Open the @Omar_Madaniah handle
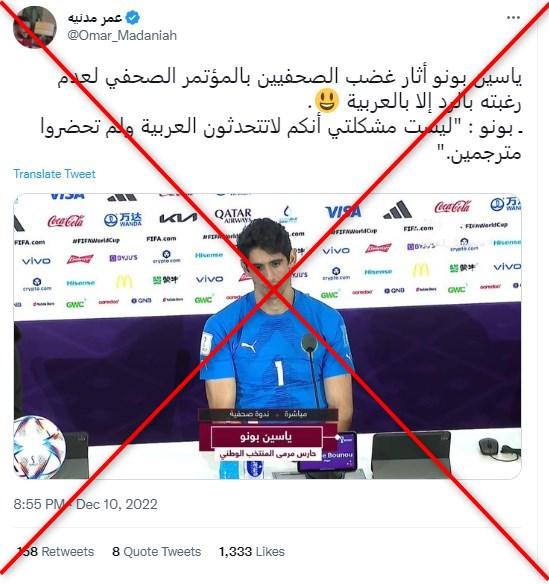The width and height of the screenshot is (549, 584). (x=122, y=36)
